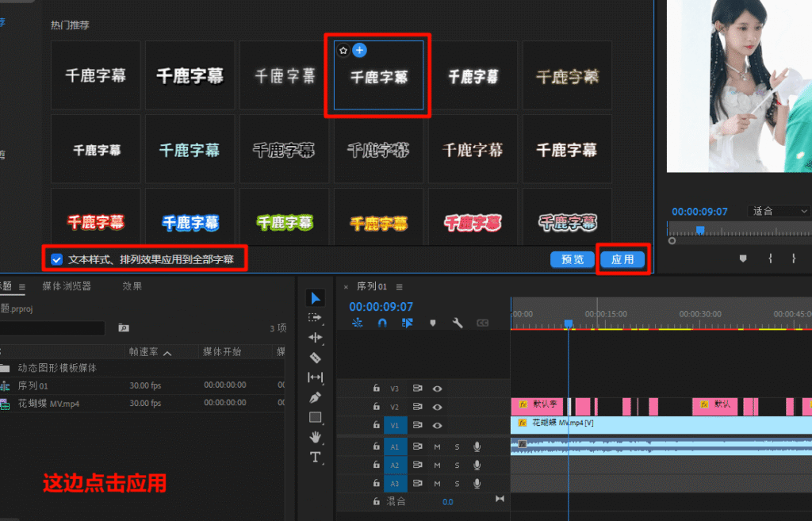Select the Selection arrow tool

[316, 298]
